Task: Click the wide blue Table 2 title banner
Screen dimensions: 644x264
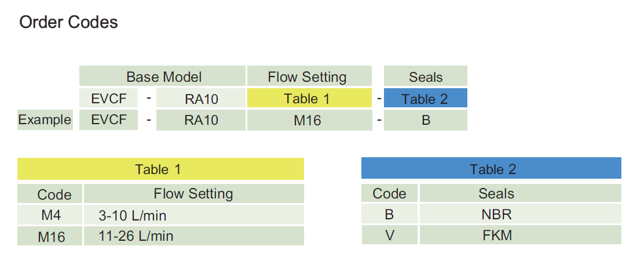Action: [491, 169]
